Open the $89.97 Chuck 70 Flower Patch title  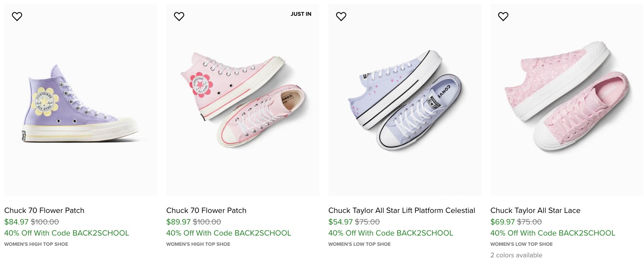coord(206,210)
